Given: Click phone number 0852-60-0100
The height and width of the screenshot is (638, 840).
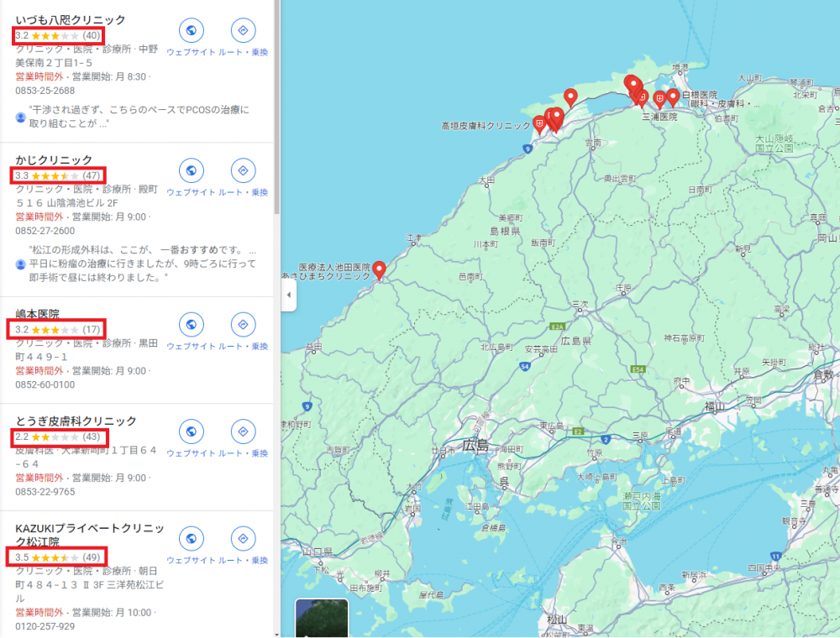Looking at the screenshot, I should (x=45, y=384).
